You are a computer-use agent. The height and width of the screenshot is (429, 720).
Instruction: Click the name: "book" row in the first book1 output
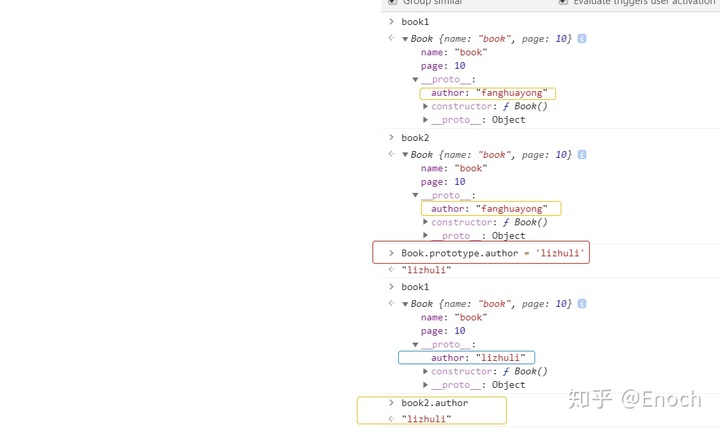[x=454, y=52]
